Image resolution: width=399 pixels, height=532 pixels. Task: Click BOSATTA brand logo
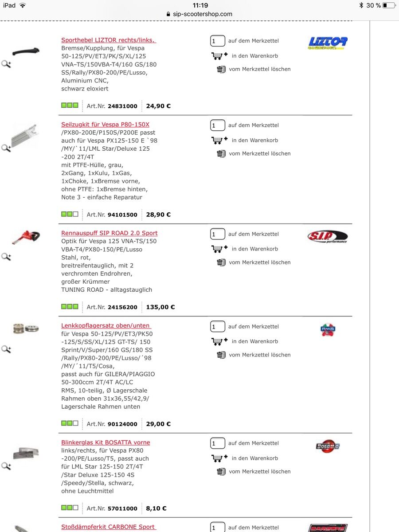tap(328, 446)
